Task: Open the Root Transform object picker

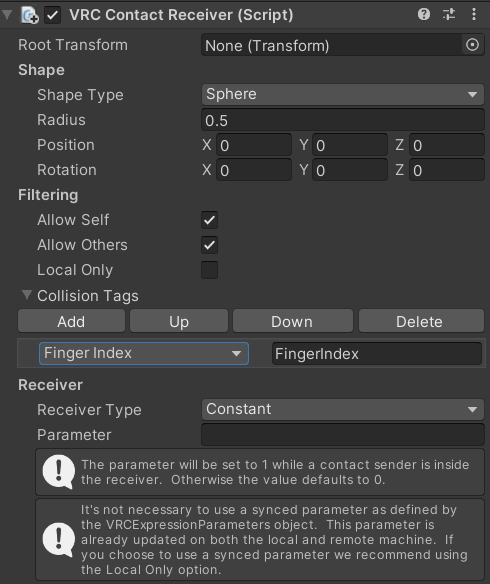Action: (472, 45)
